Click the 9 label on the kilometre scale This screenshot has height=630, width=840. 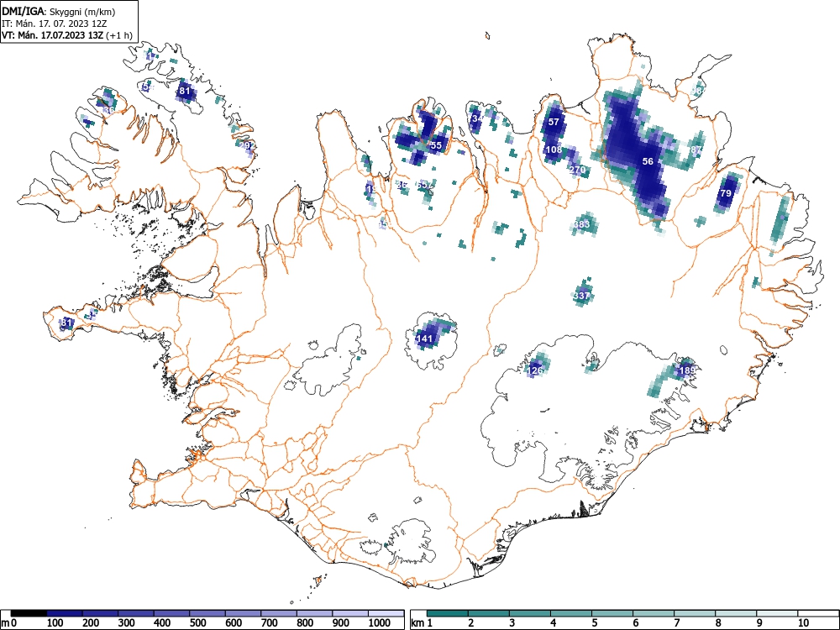click(x=759, y=623)
